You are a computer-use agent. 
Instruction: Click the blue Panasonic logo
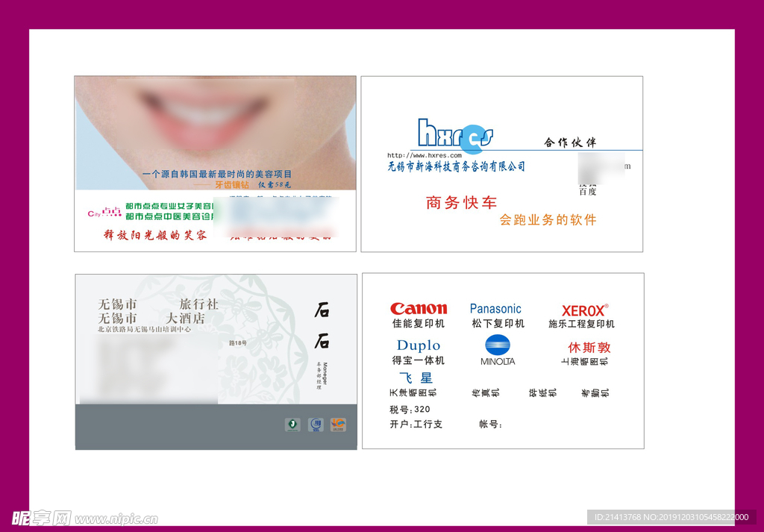click(495, 309)
